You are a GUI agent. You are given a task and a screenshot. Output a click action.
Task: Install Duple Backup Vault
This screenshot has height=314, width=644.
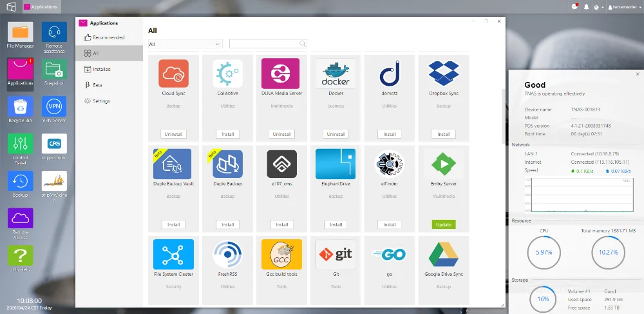click(173, 224)
